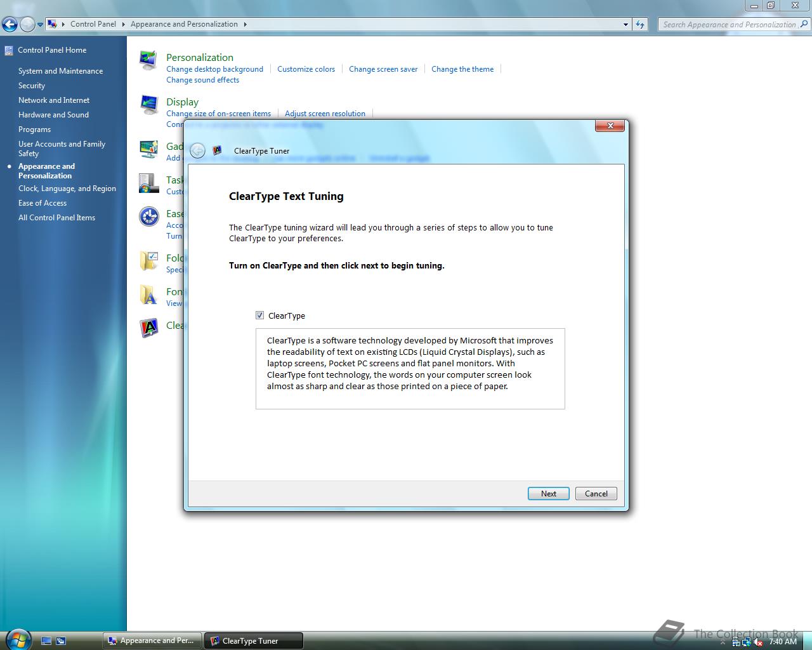Viewport: 812px width, 650px height.
Task: Click Control Panel breadcrumb segment
Action: click(93, 24)
